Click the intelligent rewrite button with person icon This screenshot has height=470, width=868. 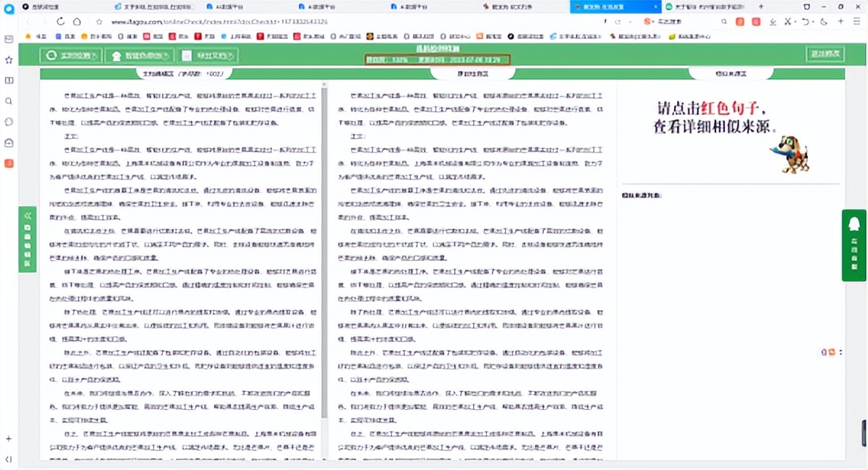[x=138, y=55]
